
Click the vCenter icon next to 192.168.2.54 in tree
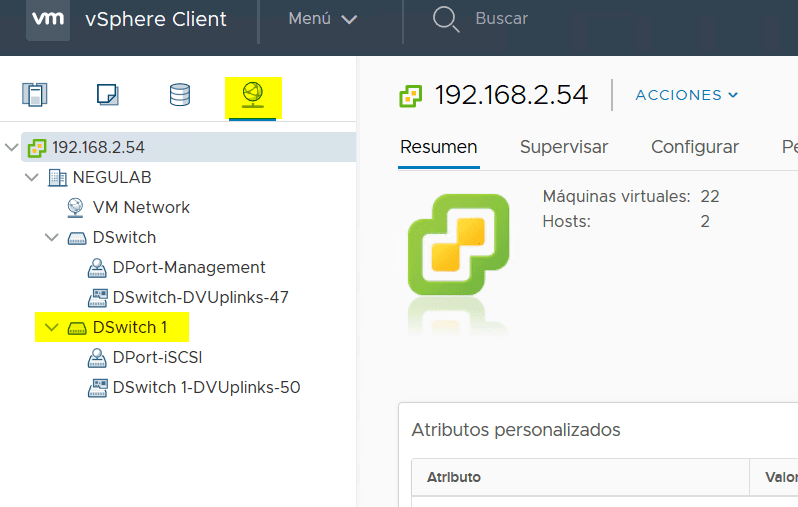[37, 148]
